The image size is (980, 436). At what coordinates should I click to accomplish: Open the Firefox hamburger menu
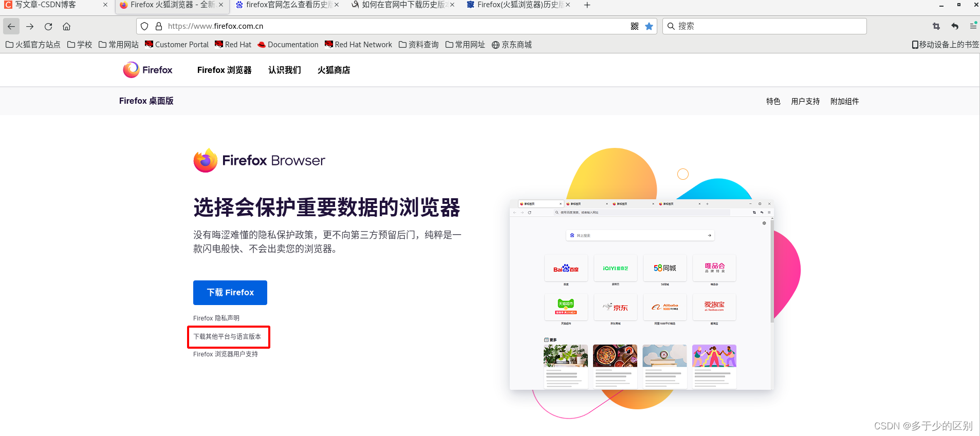pyautogui.click(x=973, y=26)
